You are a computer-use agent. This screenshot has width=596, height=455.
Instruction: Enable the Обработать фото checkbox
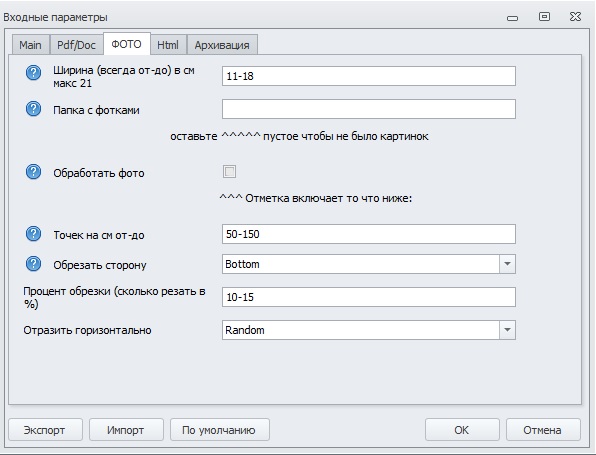(x=229, y=171)
